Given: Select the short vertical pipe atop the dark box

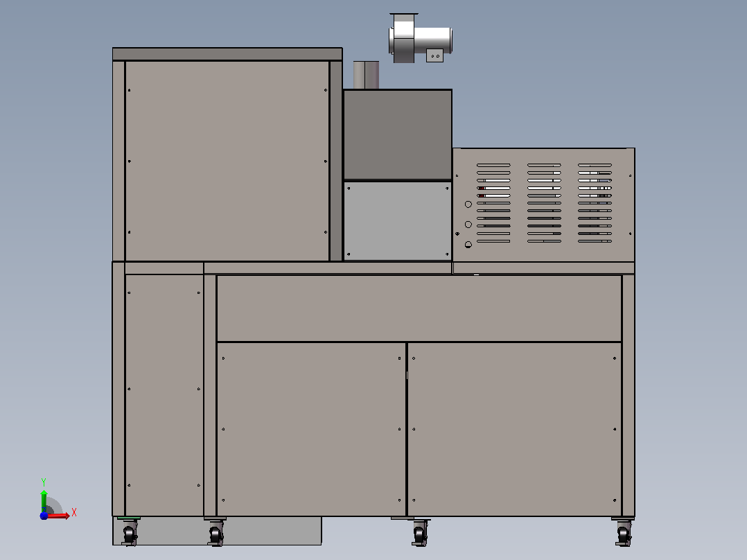Looking at the screenshot, I should pos(366,75).
